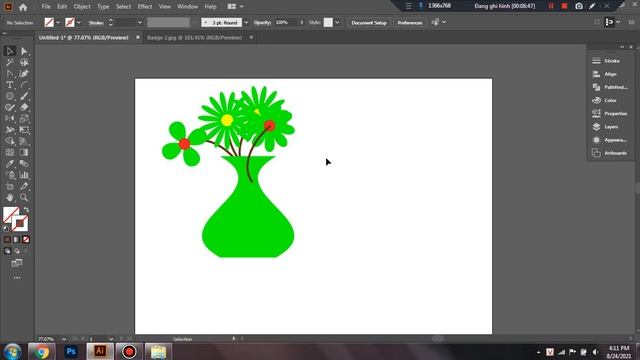Select the Width/Warp tool
Viewport: 640px width, 360px height.
[x=10, y=130]
